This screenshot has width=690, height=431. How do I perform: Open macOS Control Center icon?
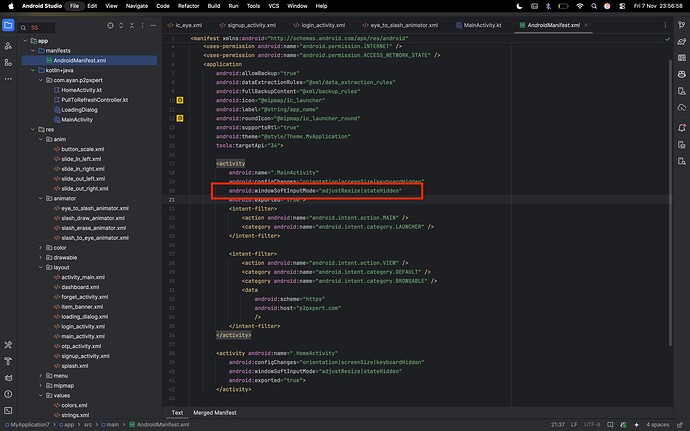622,6
